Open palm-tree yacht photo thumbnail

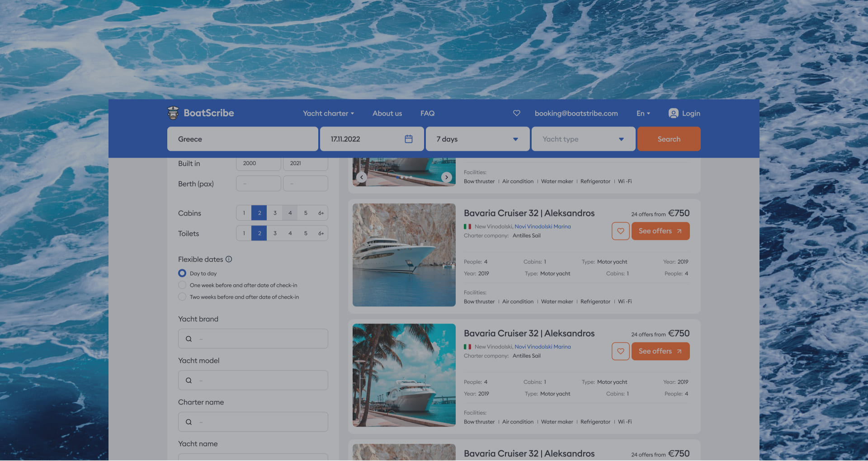[x=404, y=375]
